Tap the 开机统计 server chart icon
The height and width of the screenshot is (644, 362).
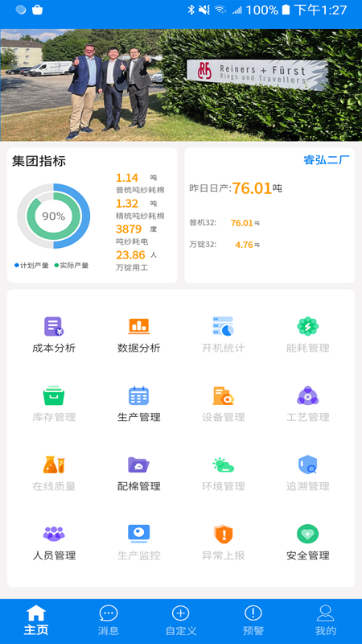pyautogui.click(x=223, y=326)
